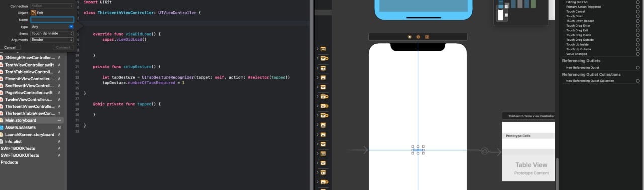644x190 pixels.
Task: Click the New Referencing Outlet connection circle
Action: click(x=638, y=67)
